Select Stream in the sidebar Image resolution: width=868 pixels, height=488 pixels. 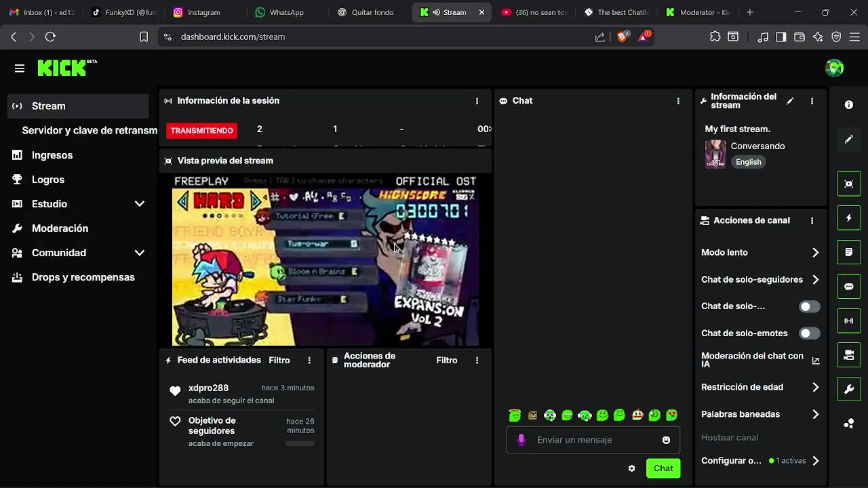(78, 106)
